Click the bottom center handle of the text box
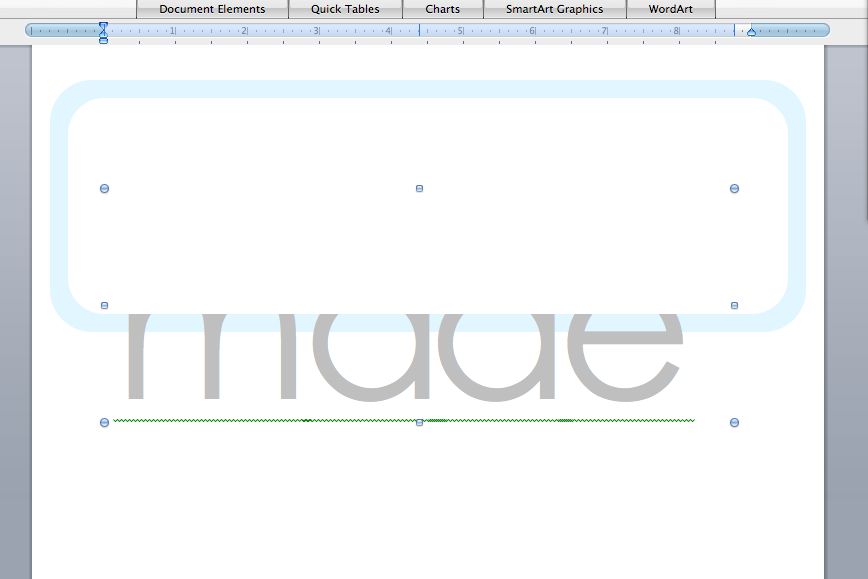Screen dimensions: 868x579 tap(418, 422)
